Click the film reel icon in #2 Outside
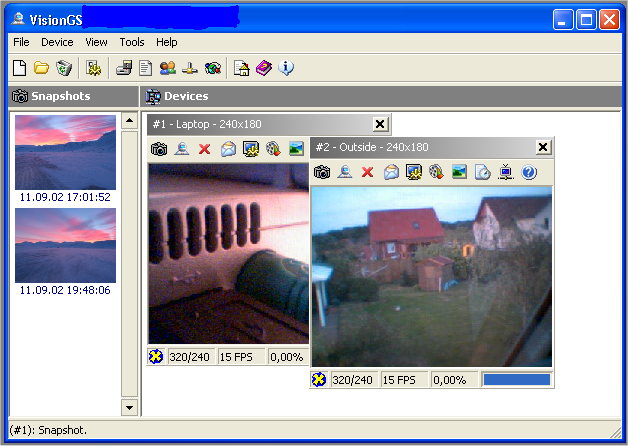This screenshot has height=446, width=628. (436, 172)
